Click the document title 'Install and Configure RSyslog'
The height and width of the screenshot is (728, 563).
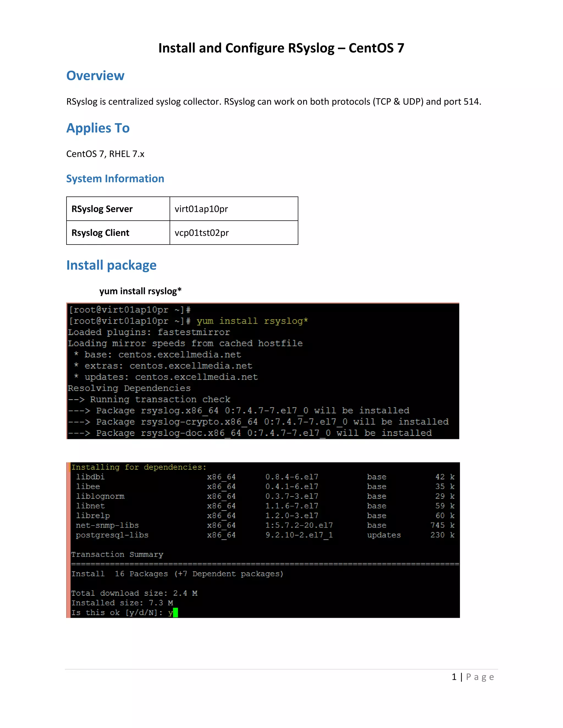pos(281,48)
